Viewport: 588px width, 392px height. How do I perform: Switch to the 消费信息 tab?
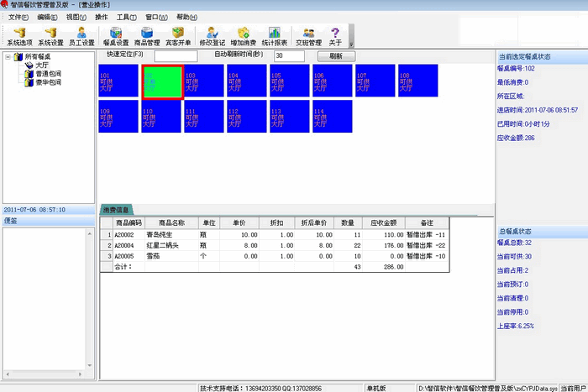(x=115, y=210)
